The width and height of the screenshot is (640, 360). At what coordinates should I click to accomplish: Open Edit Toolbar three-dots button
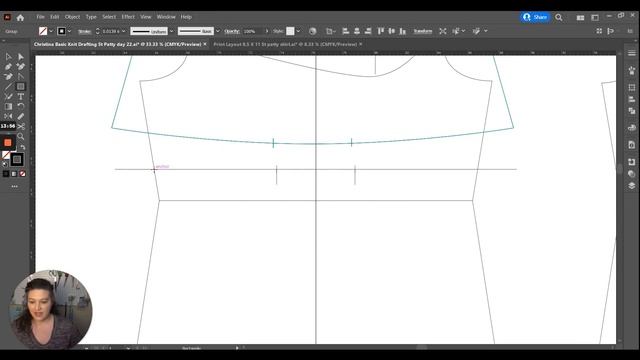pyautogui.click(x=15, y=187)
